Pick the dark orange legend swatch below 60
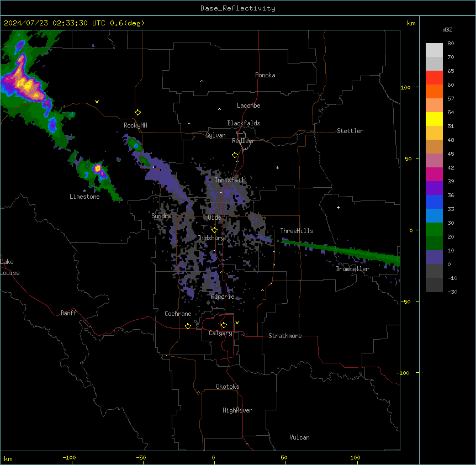The image size is (476, 465). tap(434, 91)
